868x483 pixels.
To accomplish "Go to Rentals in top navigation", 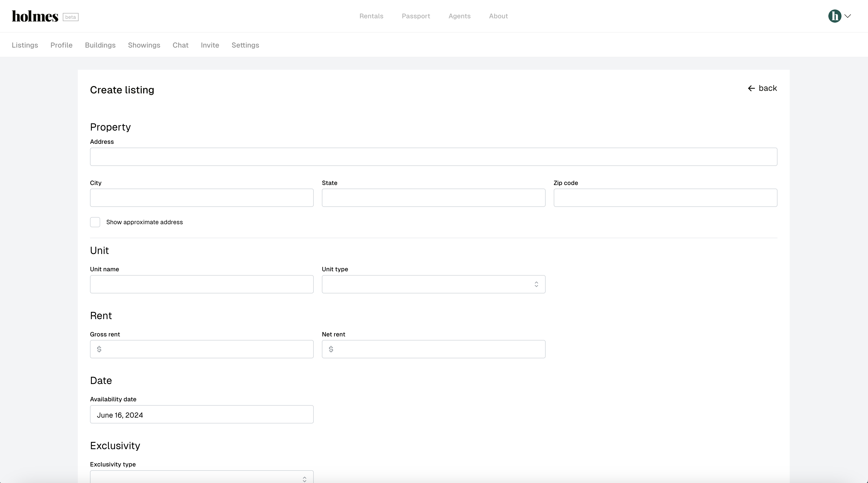I will (371, 16).
